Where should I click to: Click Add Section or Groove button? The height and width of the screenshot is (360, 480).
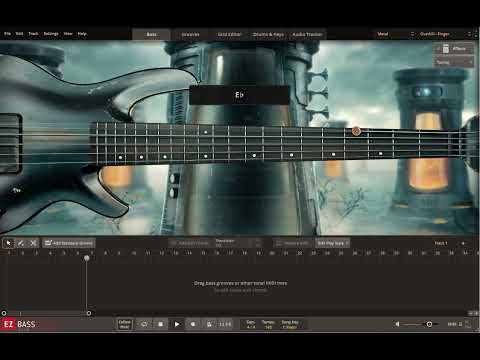click(x=69, y=243)
